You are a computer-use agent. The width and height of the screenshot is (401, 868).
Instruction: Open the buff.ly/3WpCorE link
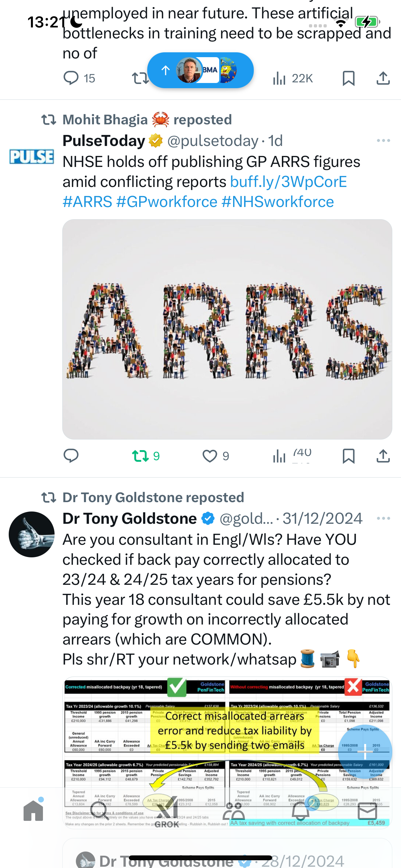(x=288, y=182)
